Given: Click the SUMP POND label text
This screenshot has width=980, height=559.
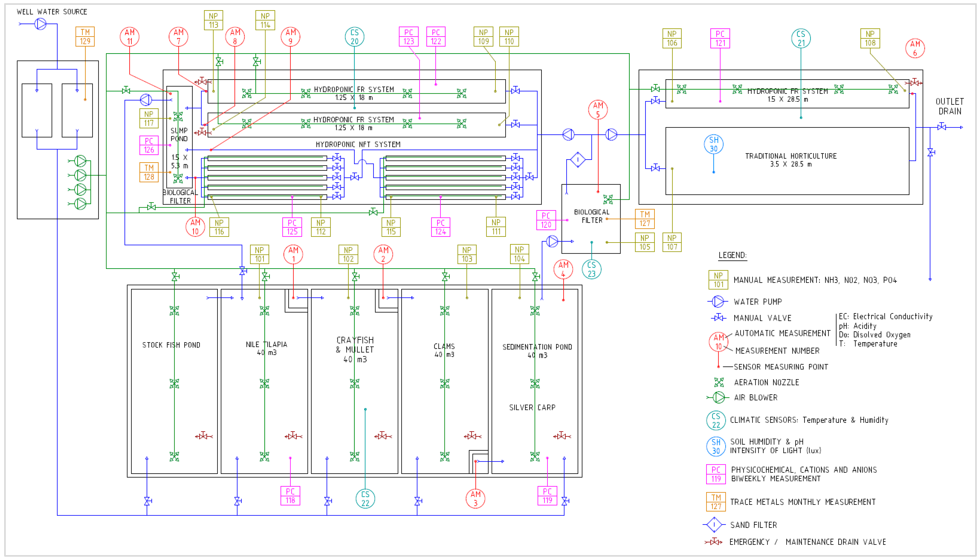Looking at the screenshot, I should (x=179, y=134).
